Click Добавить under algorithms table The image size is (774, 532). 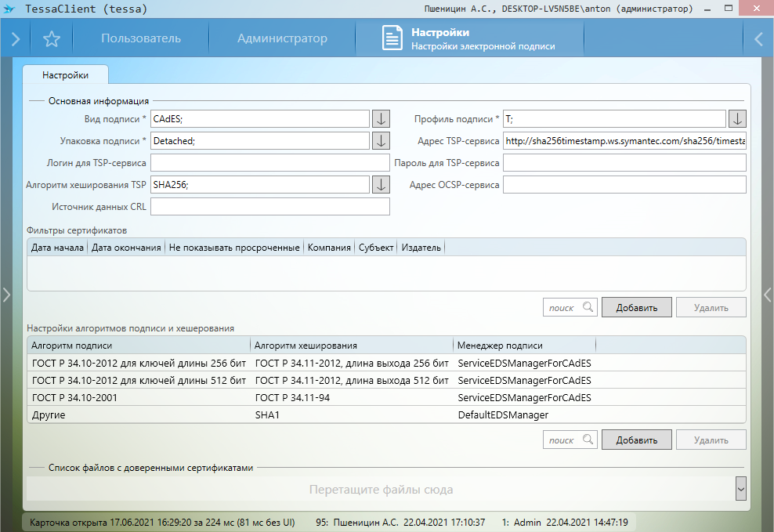pyautogui.click(x=636, y=440)
